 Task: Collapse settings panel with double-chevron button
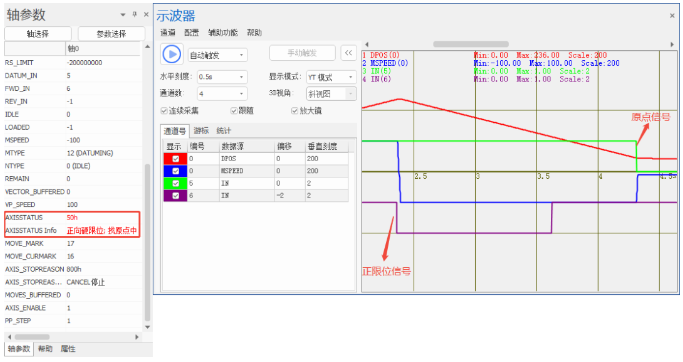click(348, 53)
